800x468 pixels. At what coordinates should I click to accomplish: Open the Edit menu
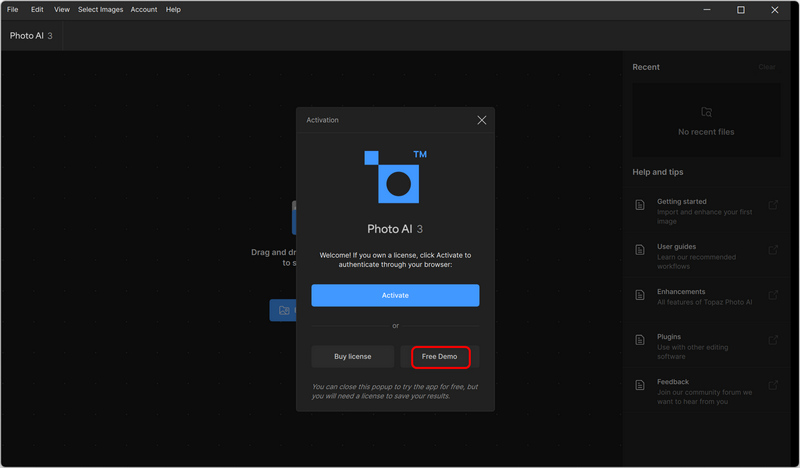pyautogui.click(x=37, y=9)
